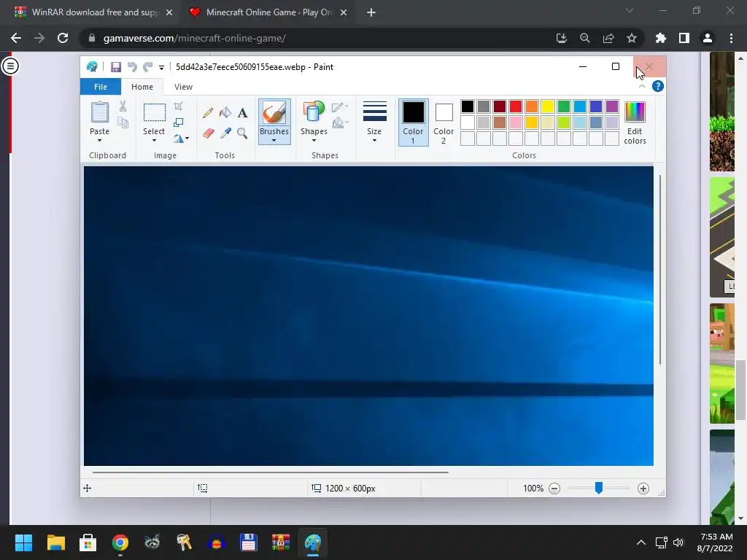The image size is (747, 560).
Task: Select the Fill with color bucket tool
Action: pyautogui.click(x=225, y=113)
